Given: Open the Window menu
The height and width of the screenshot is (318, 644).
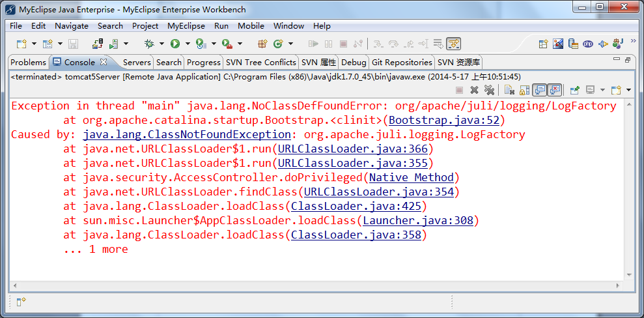Looking at the screenshot, I should [288, 26].
